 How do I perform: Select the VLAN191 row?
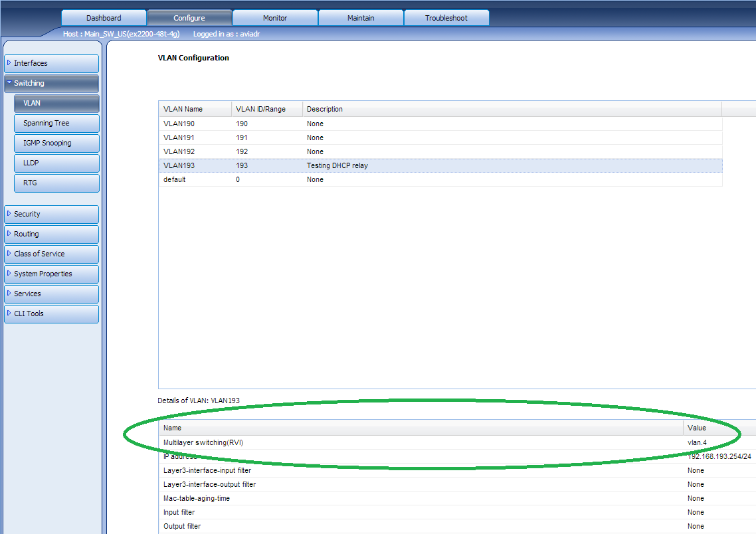[x=440, y=138]
